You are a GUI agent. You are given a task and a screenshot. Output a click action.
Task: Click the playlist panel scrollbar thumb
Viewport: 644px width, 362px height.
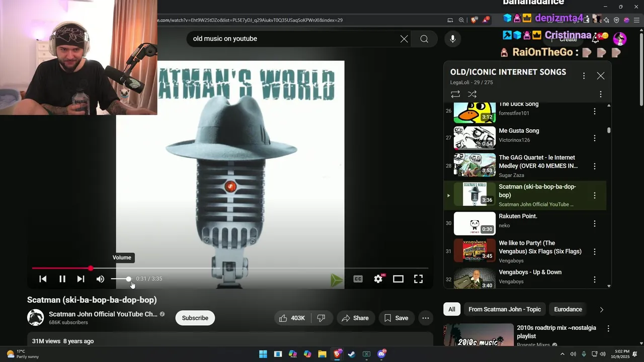(609, 130)
